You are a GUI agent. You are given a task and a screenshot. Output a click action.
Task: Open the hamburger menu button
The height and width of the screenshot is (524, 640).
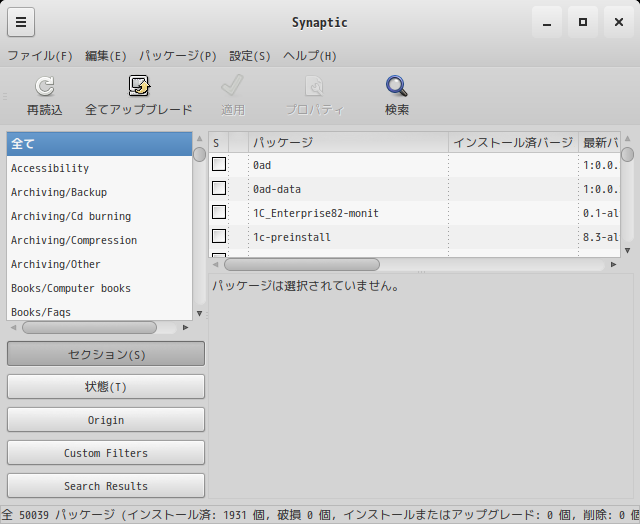click(x=21, y=22)
